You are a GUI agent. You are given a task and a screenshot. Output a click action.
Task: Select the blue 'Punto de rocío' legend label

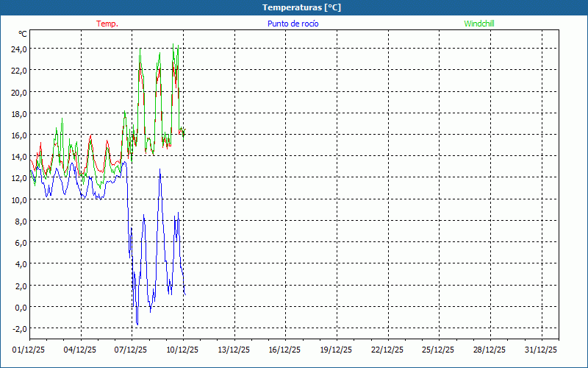293,24
